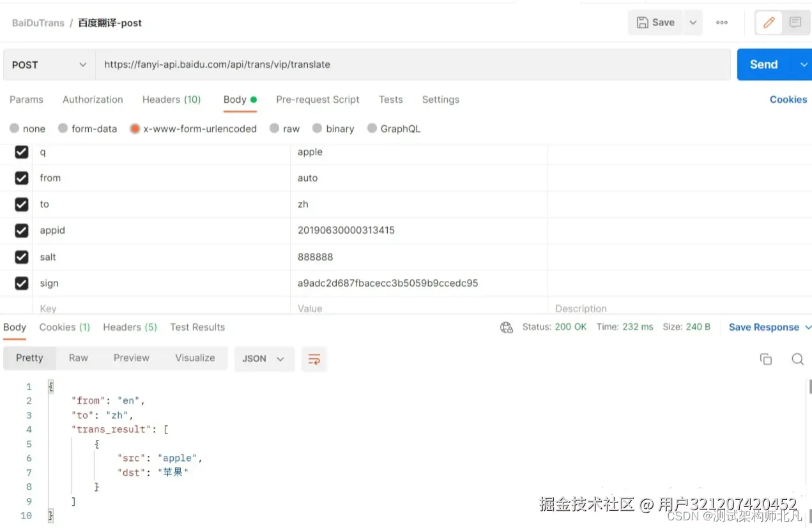Click the "dst": "苹果" JSON line
This screenshot has width=812, height=528.
tap(153, 473)
